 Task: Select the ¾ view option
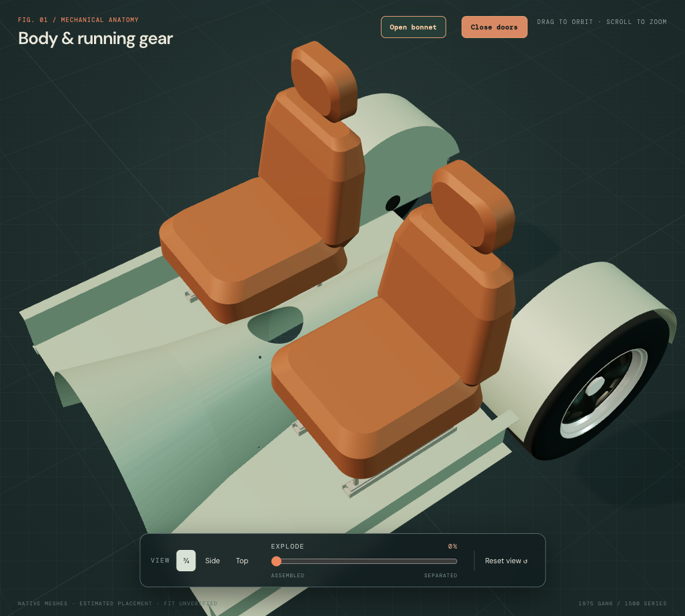pos(185,561)
